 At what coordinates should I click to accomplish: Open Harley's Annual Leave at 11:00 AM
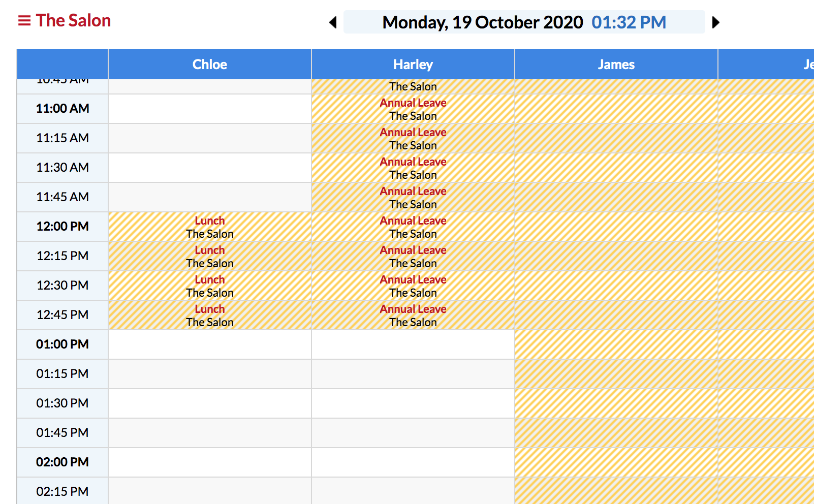coord(413,109)
